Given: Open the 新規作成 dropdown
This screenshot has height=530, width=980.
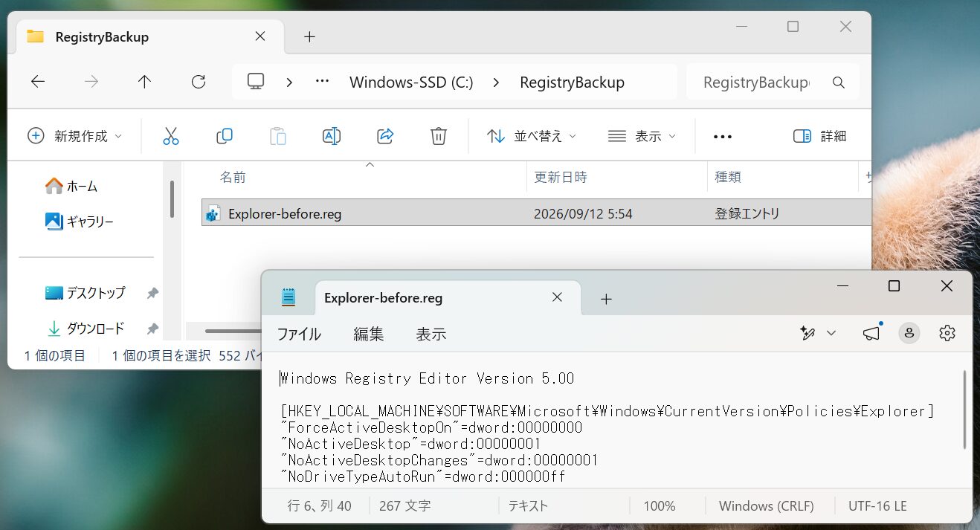Looking at the screenshot, I should [x=75, y=136].
